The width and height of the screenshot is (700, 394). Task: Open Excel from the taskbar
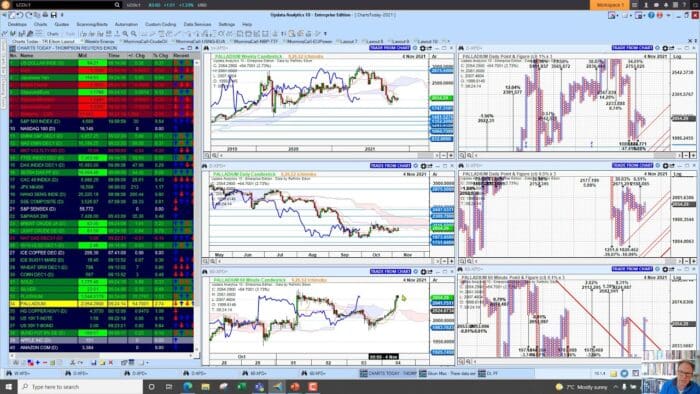point(241,386)
